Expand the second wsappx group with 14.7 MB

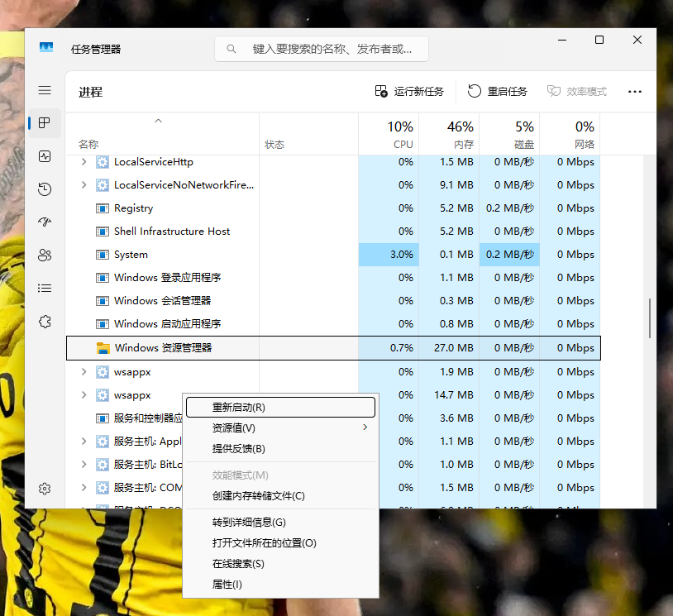point(84,395)
